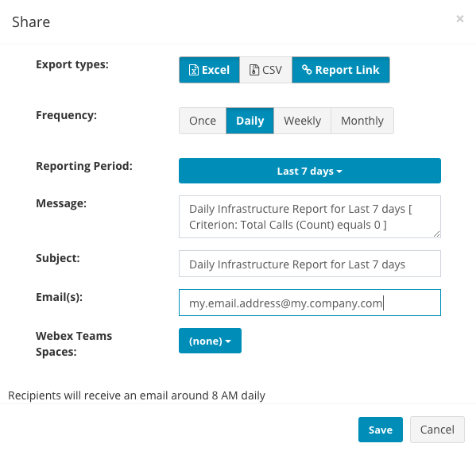Select Once frequency

pos(203,121)
